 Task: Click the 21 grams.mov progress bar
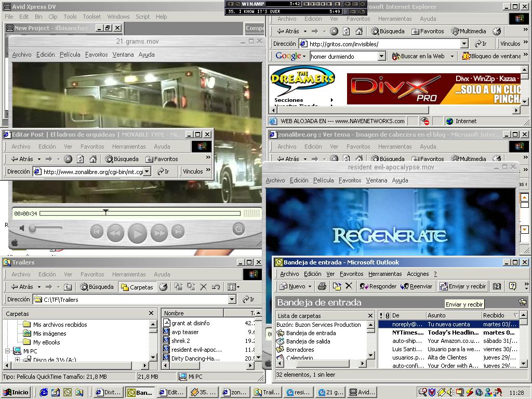pyautogui.click(x=140, y=214)
